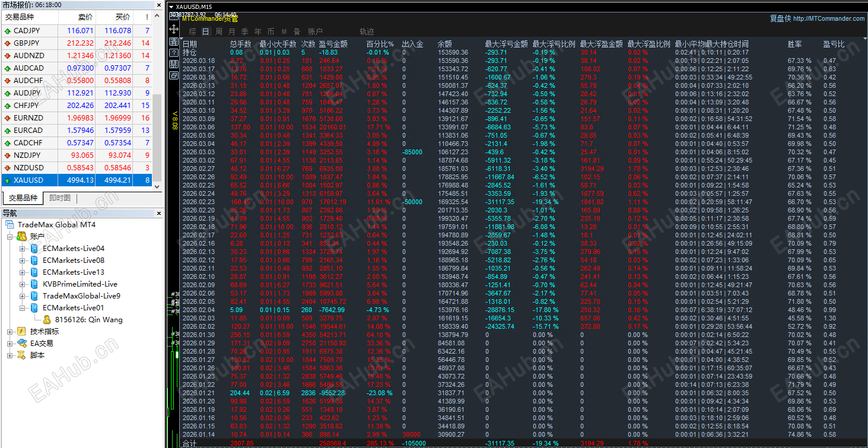Click the 技术指标 indicators icon
868x448 pixels.
[x=22, y=332]
